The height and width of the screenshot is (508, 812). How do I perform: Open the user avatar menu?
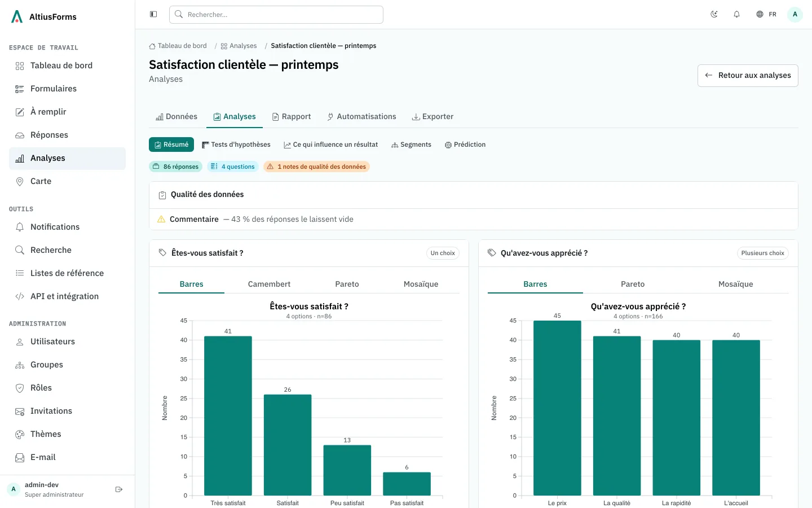coord(795,14)
